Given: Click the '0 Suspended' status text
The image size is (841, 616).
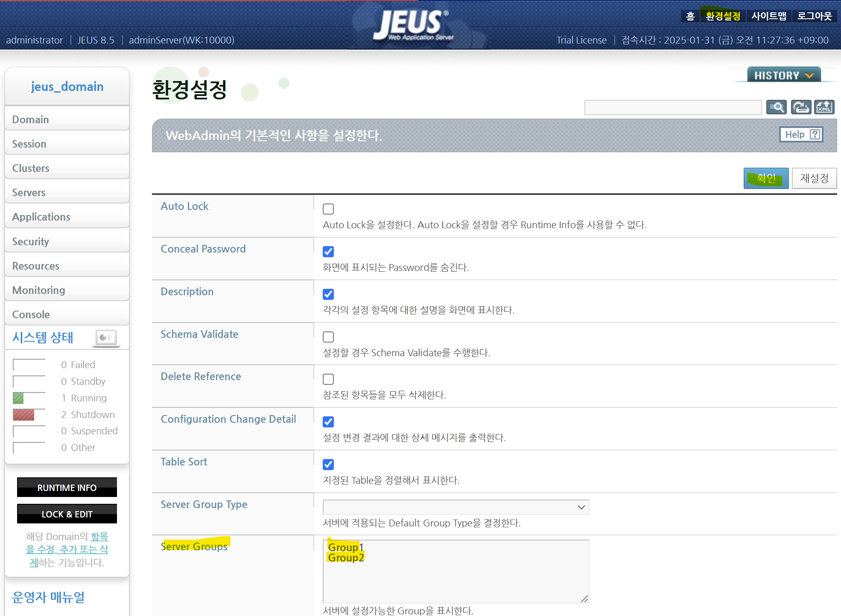Looking at the screenshot, I should click(x=89, y=431).
